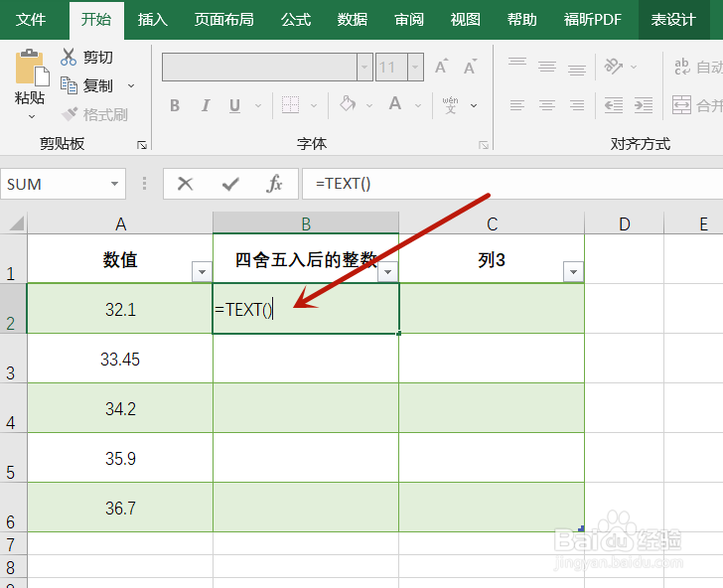Viewport: 723px width, 588px height.
Task: Click the Borders icon
Action: [x=290, y=105]
